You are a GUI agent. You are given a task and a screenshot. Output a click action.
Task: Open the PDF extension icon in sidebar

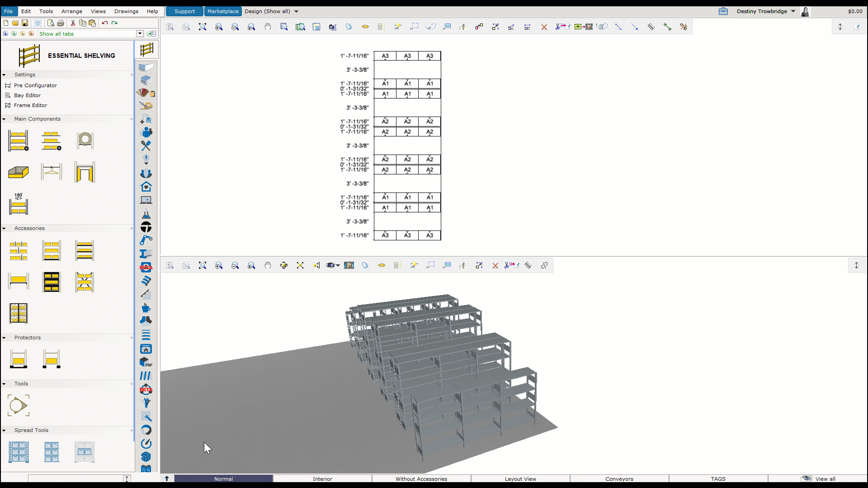[146, 362]
